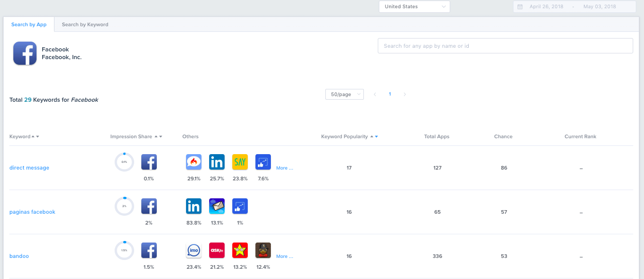Click thumbs-up app icon showing 7.6%
The height and width of the screenshot is (279, 644).
(x=263, y=162)
